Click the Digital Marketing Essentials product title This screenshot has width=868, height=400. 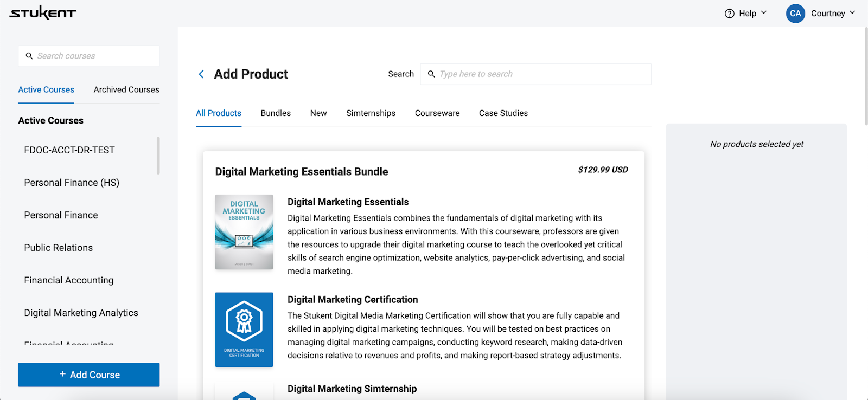pyautogui.click(x=348, y=202)
